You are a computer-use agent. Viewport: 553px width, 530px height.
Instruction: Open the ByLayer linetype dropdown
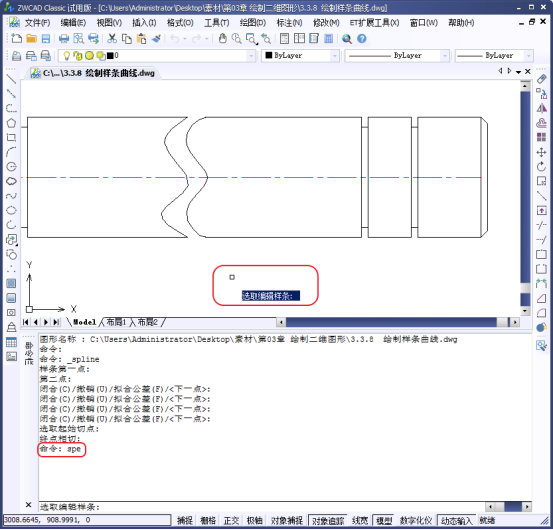[x=445, y=56]
